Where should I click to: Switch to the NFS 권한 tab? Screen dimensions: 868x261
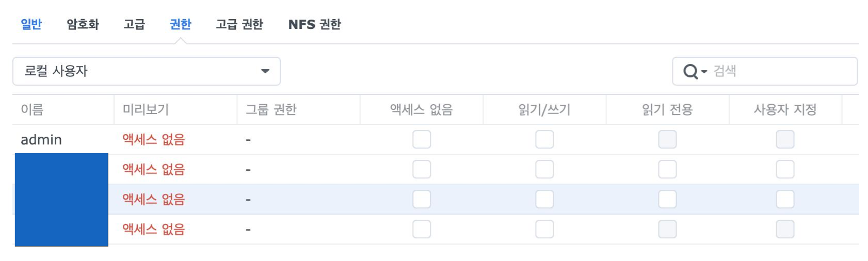click(x=314, y=24)
